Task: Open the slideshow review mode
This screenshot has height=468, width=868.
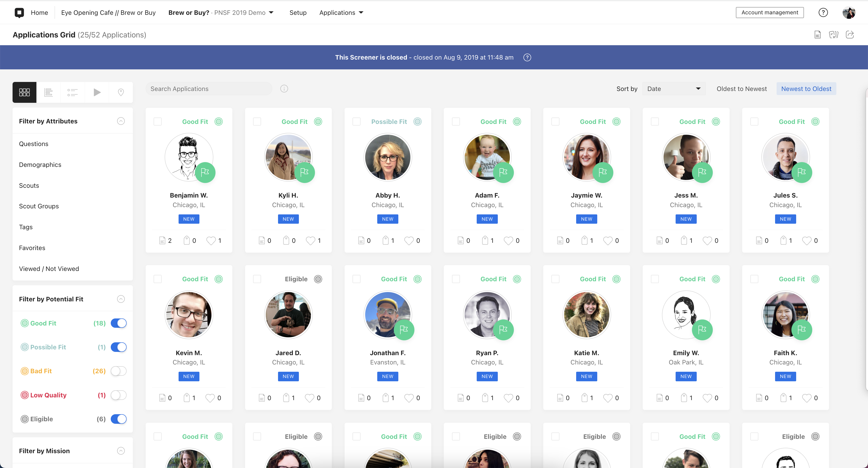Action: (97, 92)
